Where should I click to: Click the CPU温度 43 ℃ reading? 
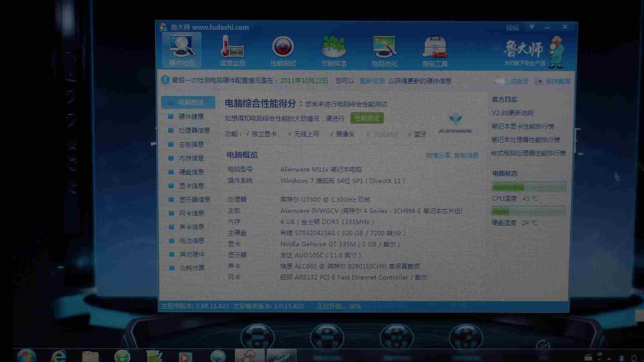(x=515, y=199)
